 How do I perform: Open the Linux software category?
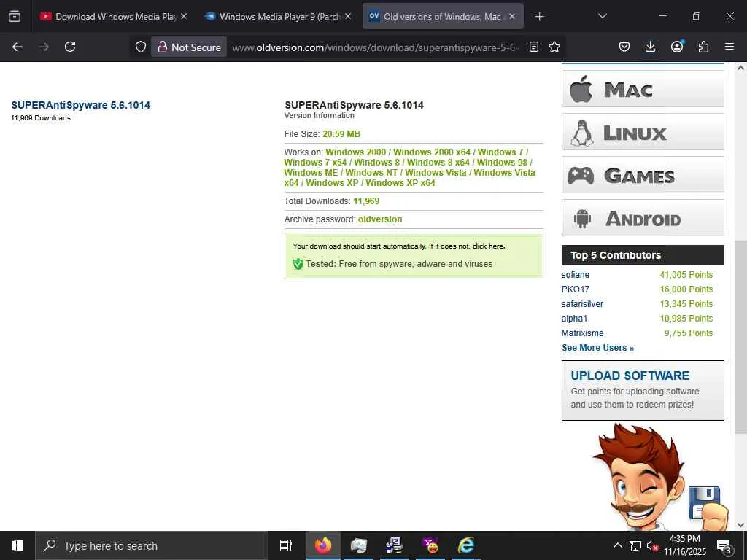click(x=643, y=132)
